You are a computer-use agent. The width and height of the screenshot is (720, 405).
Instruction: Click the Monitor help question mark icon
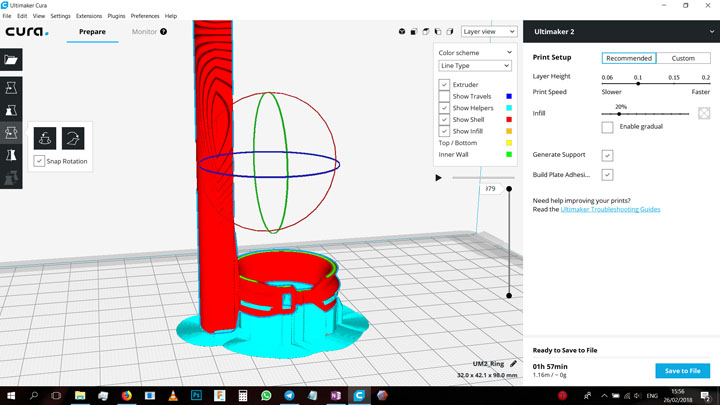(163, 32)
